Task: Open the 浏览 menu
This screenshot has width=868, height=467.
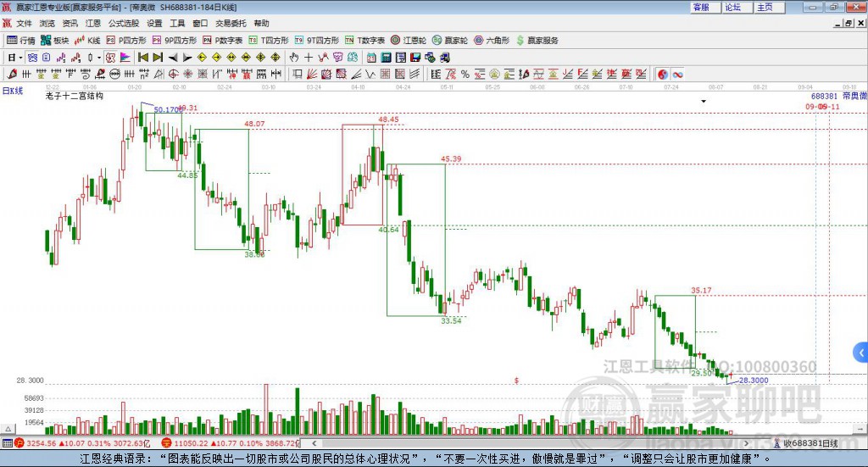Action: [x=47, y=23]
